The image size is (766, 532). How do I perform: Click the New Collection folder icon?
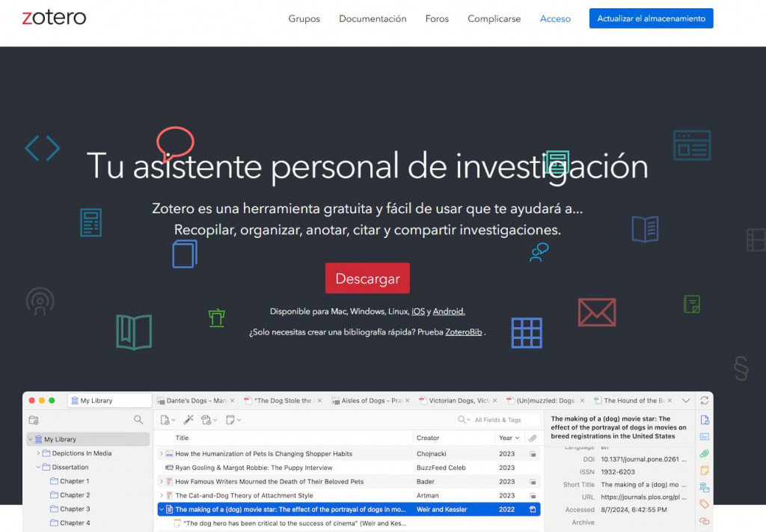[34, 420]
